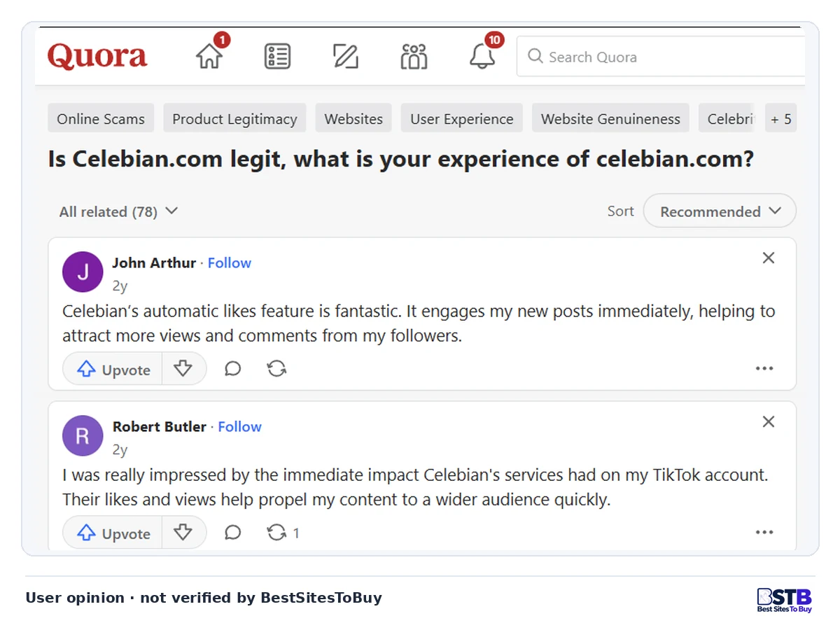
Task: Select the User Experience topic tag
Action: pyautogui.click(x=462, y=119)
